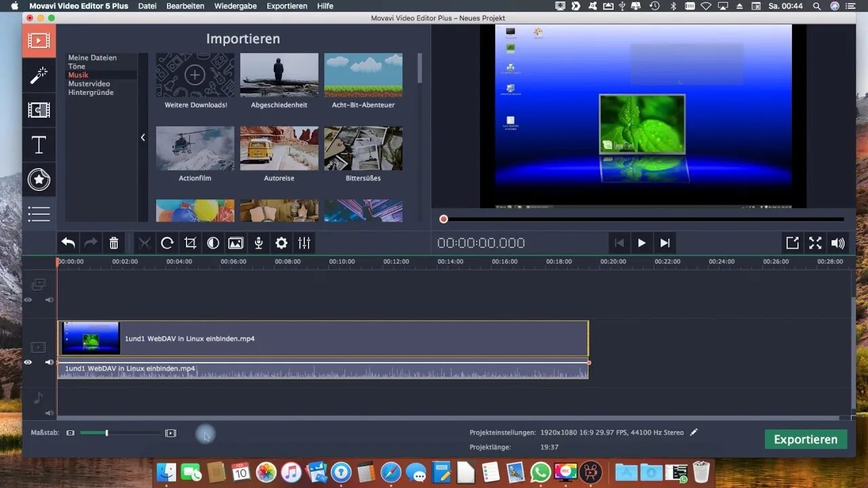868x488 pixels.
Task: Open the Datei menu
Action: pos(147,6)
